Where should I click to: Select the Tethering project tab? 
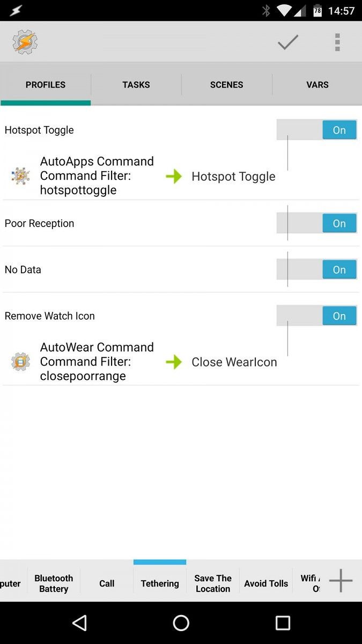(x=159, y=583)
